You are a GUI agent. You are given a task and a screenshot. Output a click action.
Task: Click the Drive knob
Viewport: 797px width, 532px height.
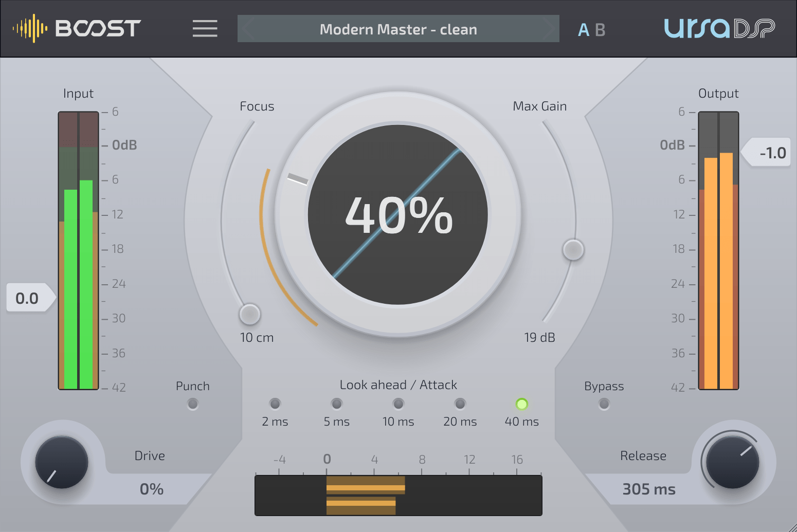point(62,462)
